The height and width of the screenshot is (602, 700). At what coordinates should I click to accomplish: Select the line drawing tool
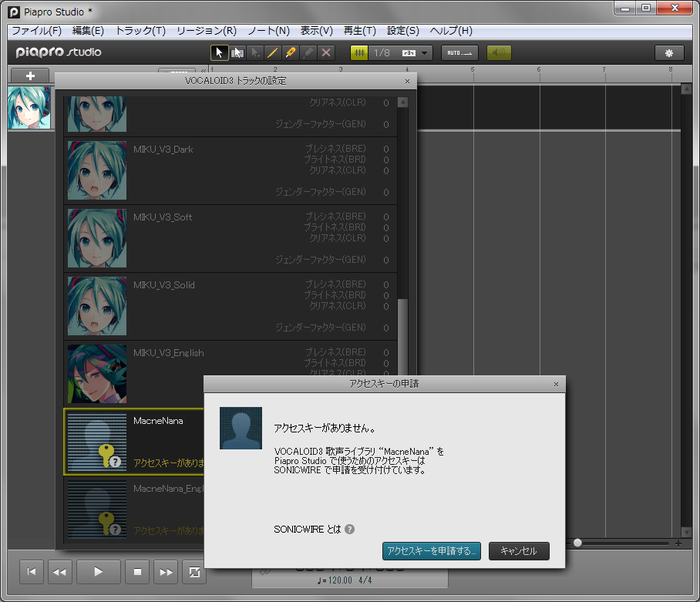pyautogui.click(x=273, y=52)
